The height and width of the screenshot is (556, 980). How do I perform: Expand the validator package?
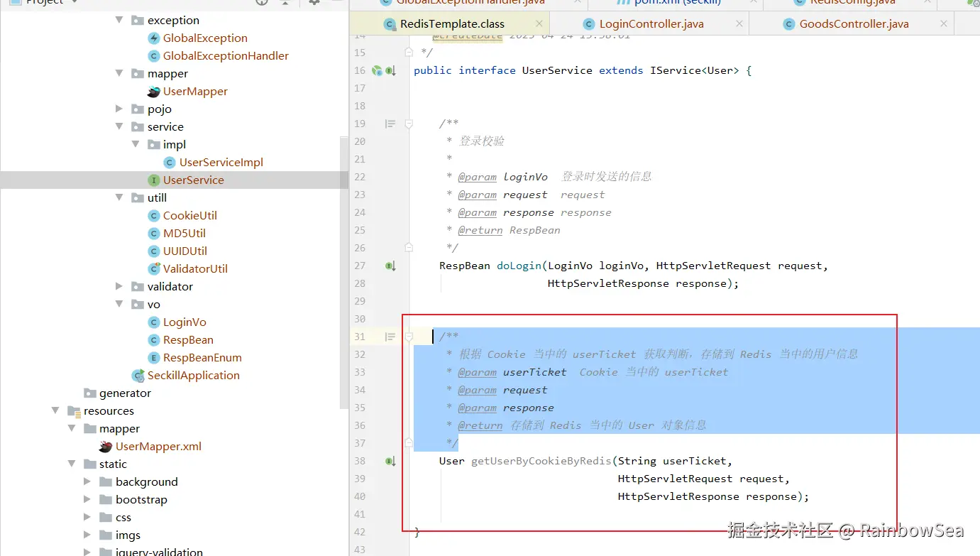click(x=119, y=287)
